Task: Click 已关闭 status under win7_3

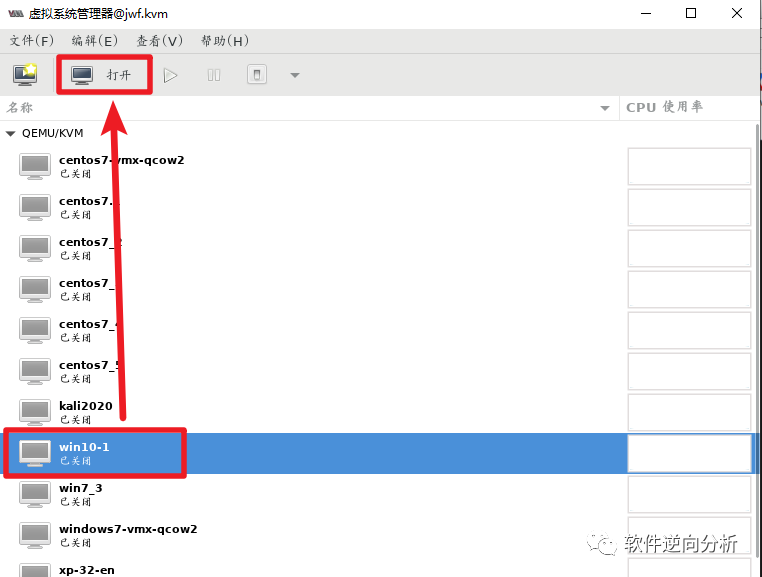Action: point(75,502)
